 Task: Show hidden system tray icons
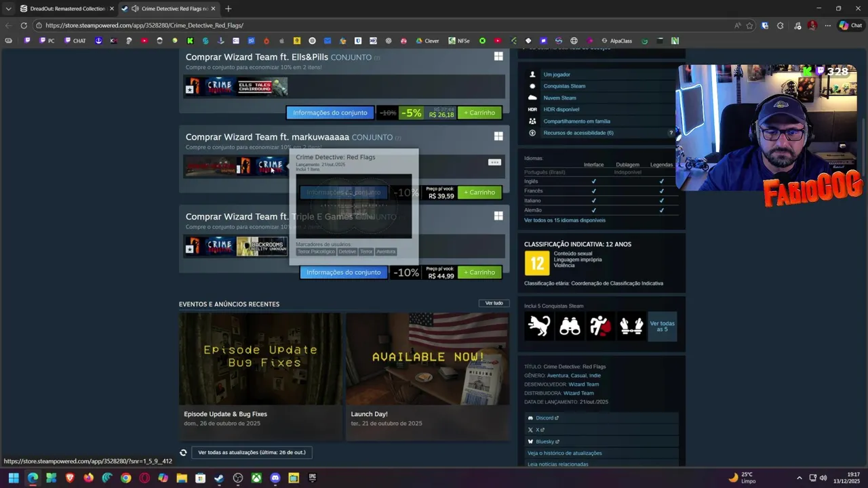(799, 478)
